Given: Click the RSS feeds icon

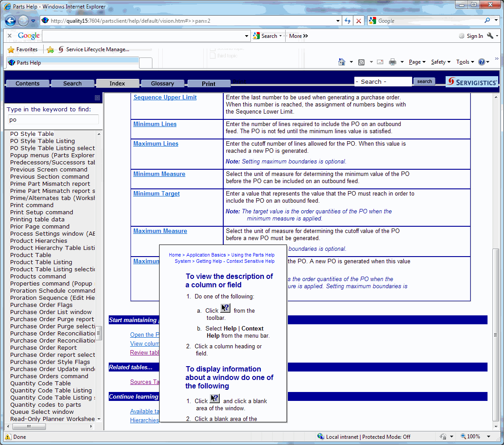Looking at the screenshot, I should [x=361, y=62].
